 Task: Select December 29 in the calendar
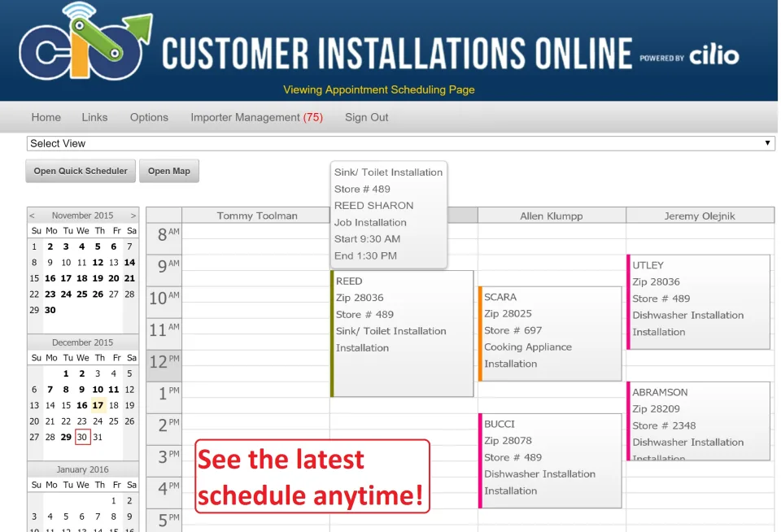(66, 437)
